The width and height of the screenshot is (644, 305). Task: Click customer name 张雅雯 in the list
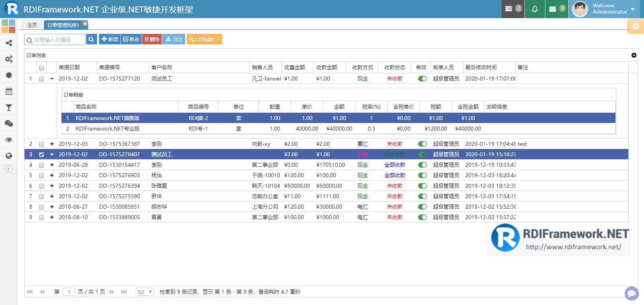(159, 186)
